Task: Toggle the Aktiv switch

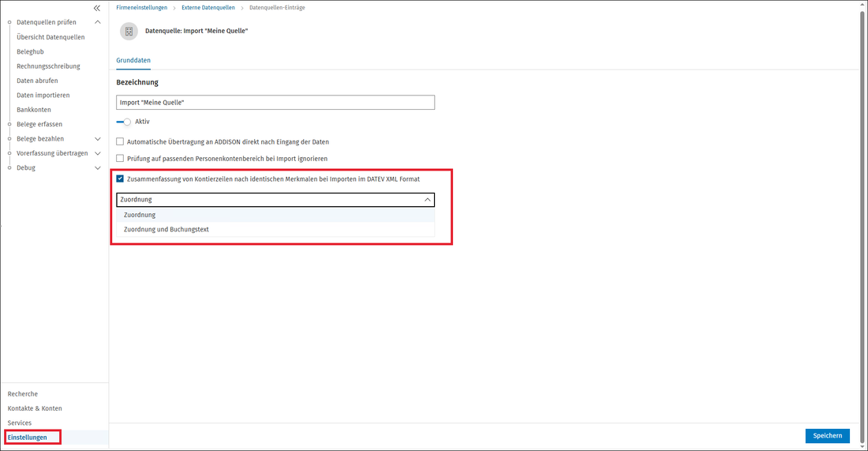Action: tap(123, 122)
